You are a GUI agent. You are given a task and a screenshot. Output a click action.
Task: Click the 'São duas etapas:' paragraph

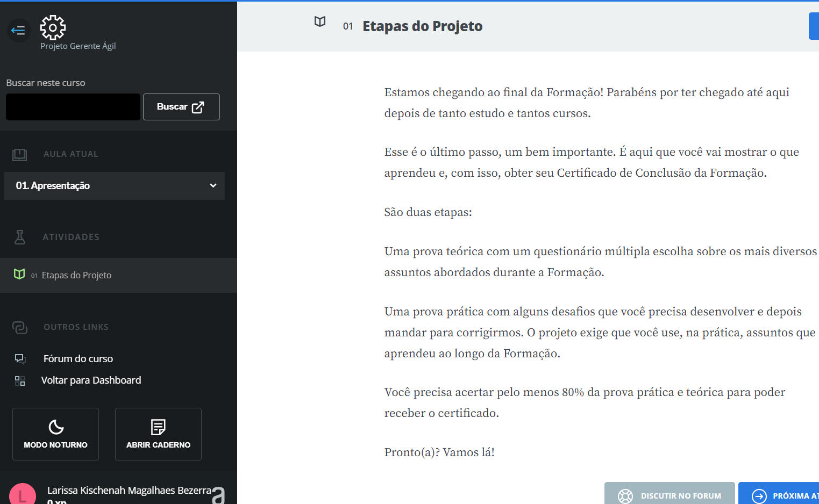click(428, 212)
